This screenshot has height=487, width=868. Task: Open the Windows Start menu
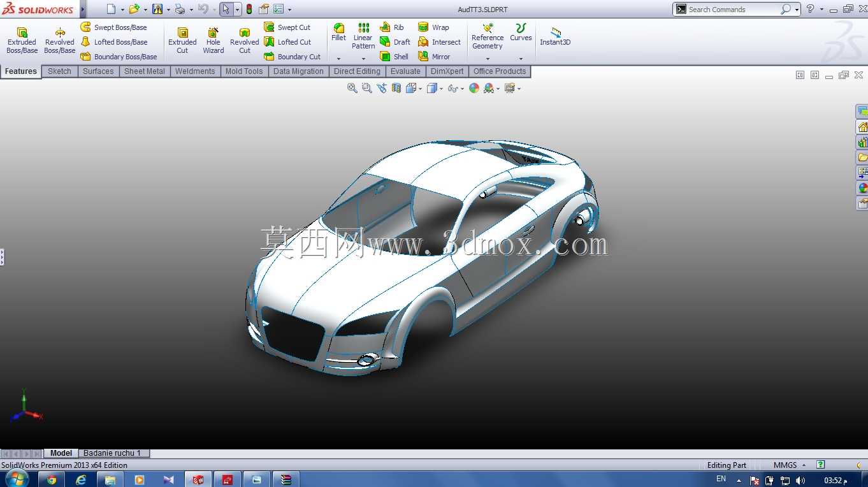click(x=17, y=479)
